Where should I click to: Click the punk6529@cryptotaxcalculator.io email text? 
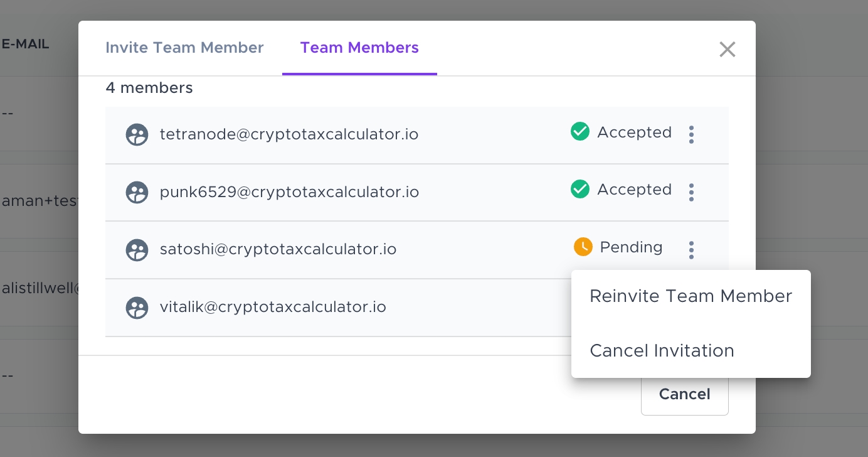point(289,192)
